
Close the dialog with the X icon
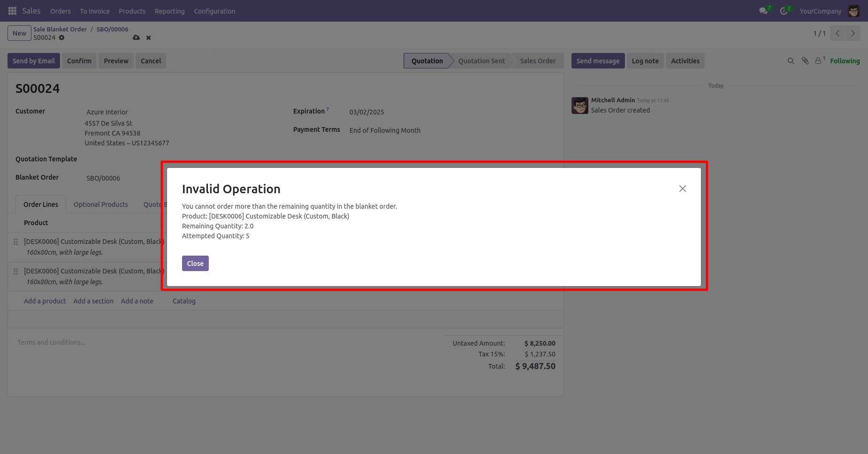tap(682, 189)
